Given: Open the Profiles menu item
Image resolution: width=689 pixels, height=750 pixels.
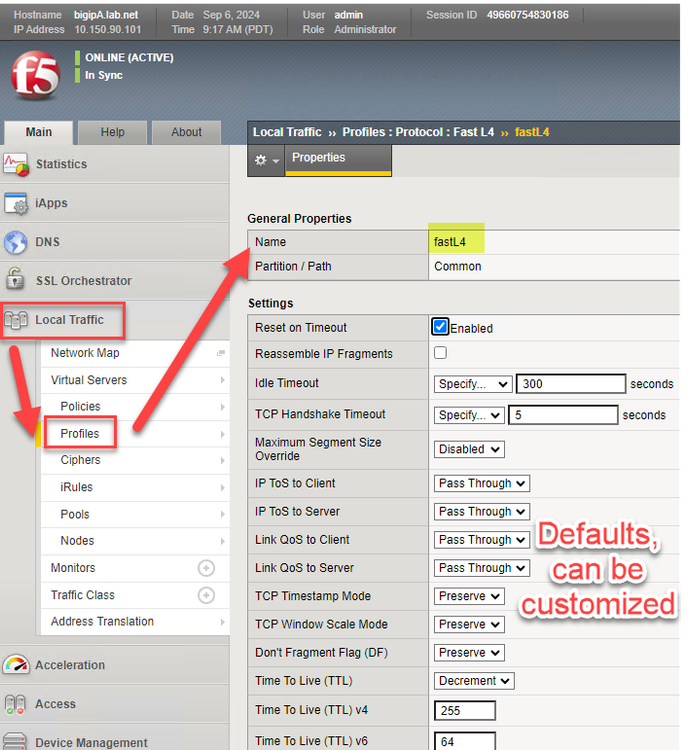Looking at the screenshot, I should [80, 434].
